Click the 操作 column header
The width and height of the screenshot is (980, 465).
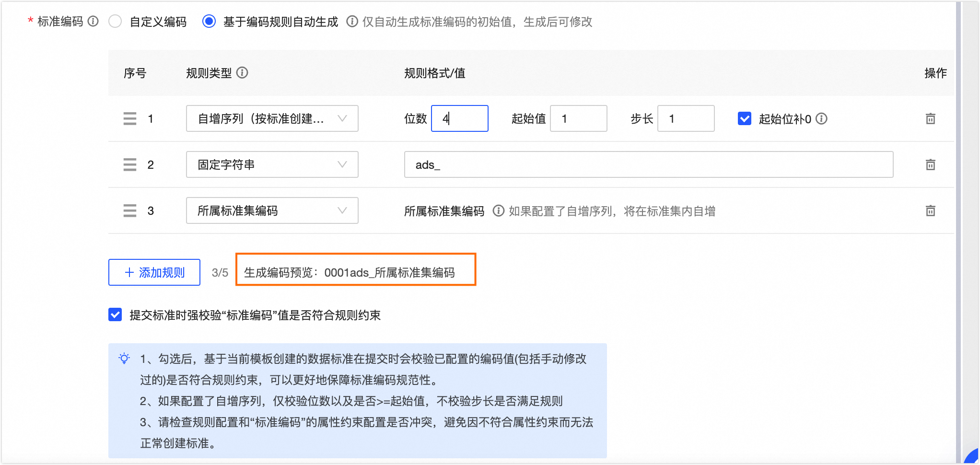935,73
